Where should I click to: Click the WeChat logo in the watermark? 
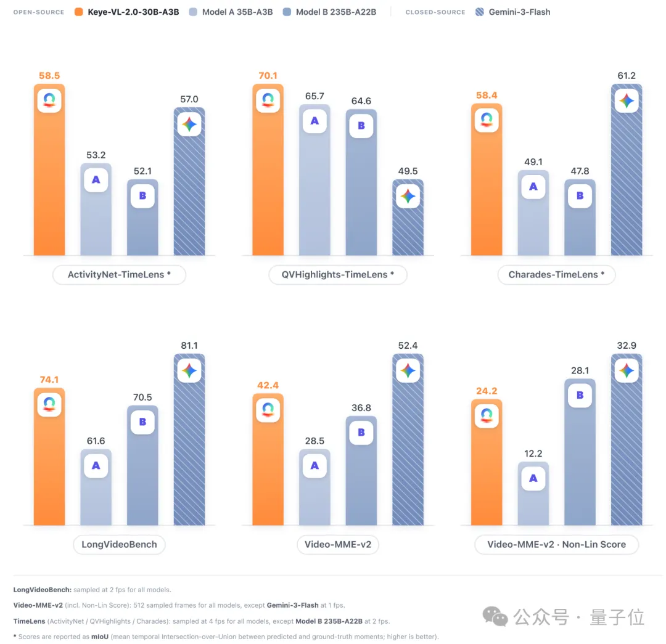[495, 616]
